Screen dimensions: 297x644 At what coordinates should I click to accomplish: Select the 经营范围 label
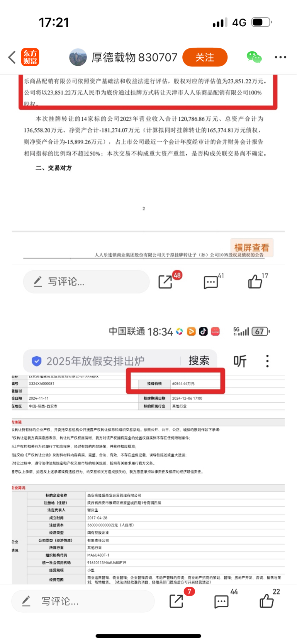click(56, 580)
